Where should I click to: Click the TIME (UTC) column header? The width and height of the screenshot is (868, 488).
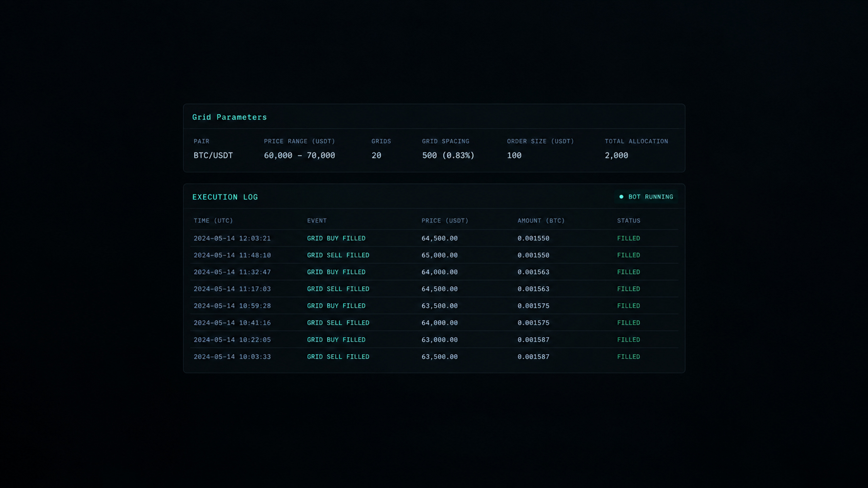click(213, 221)
